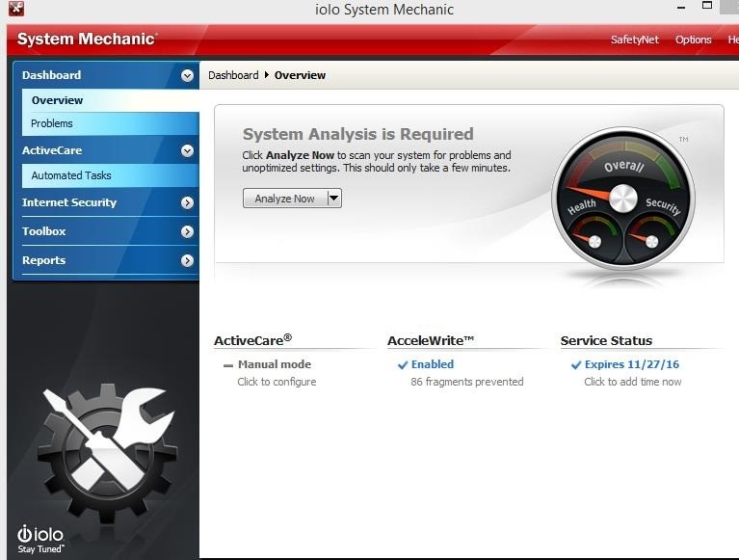This screenshot has height=560, width=739.
Task: Open the Internet Security sidebar heading
Action: pyautogui.click(x=69, y=202)
